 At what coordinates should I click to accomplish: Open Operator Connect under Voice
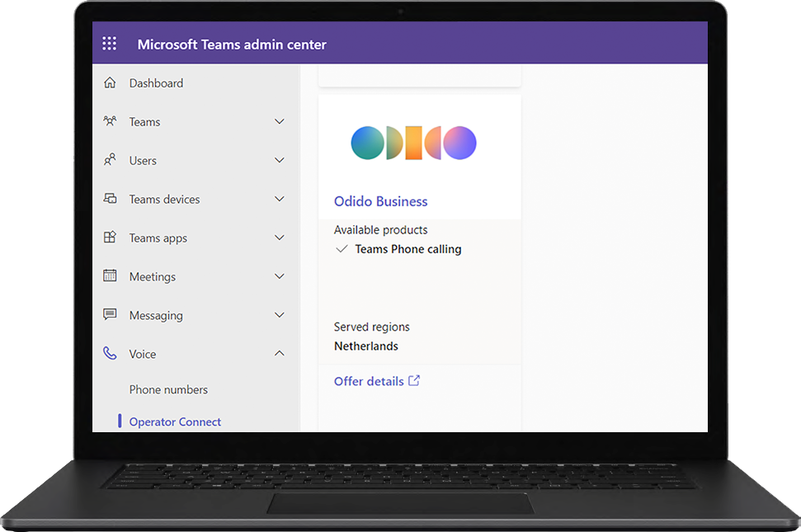pos(175,421)
